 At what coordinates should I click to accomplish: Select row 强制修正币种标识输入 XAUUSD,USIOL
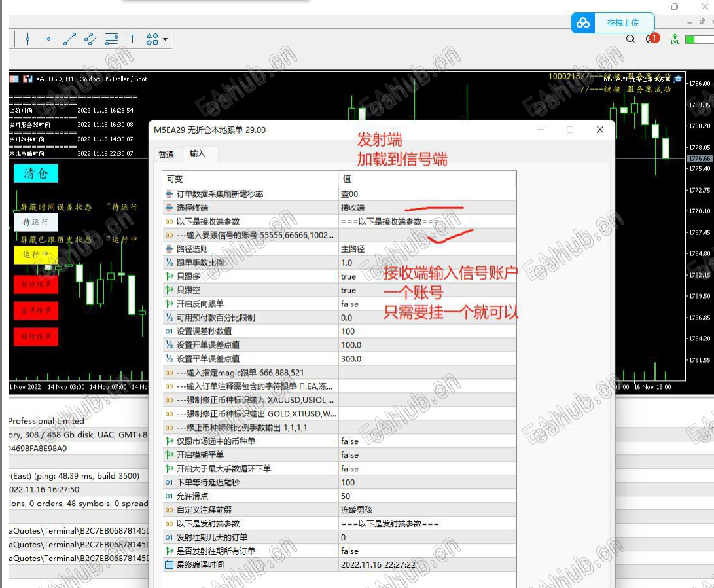coord(339,400)
